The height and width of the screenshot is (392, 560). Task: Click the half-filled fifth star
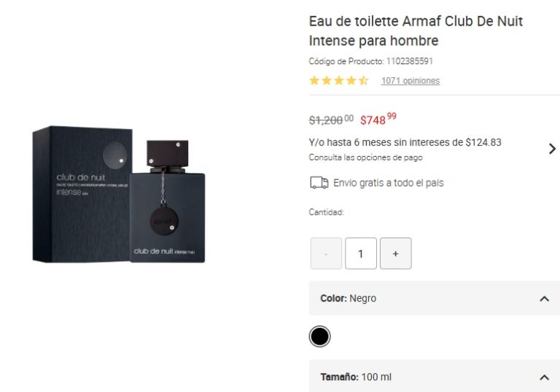[x=364, y=80]
